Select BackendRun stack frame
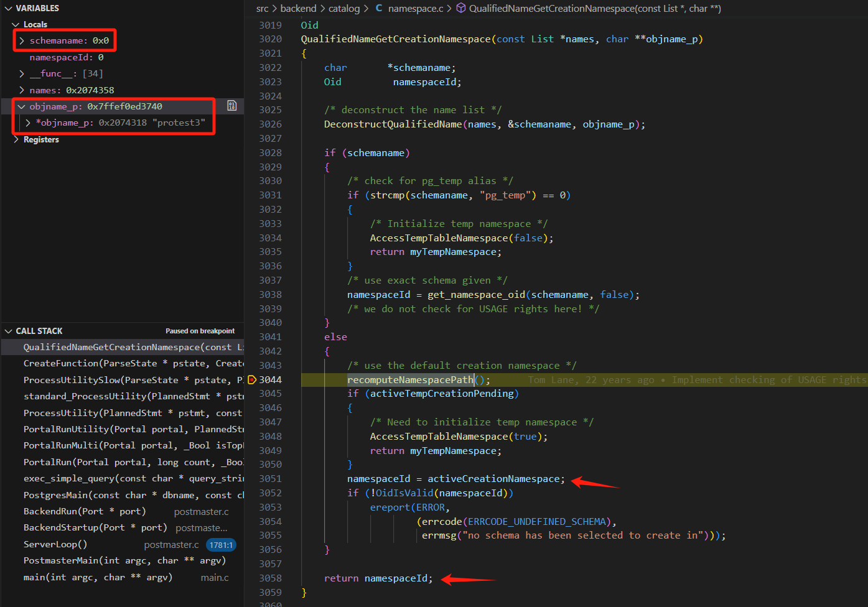868x607 pixels. 122,511
